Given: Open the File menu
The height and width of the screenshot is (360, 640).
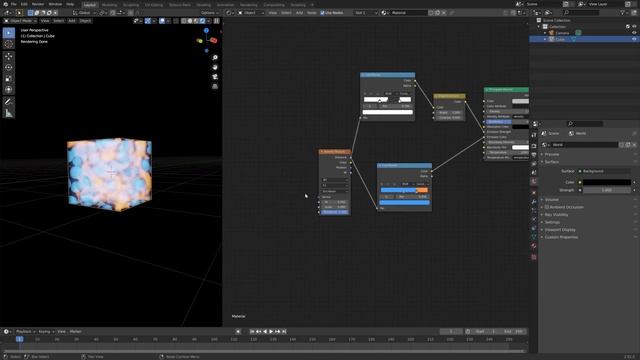Looking at the screenshot, I should point(13,4).
